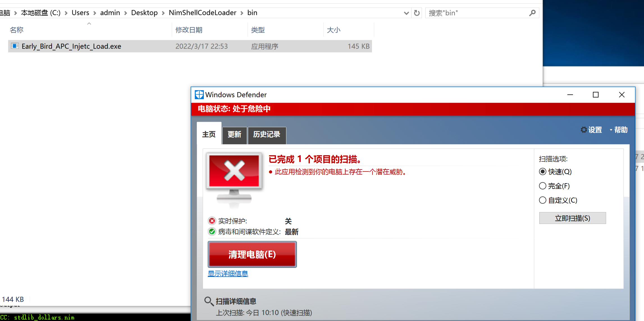Image resolution: width=644 pixels, height=321 pixels.
Task: Click Desktop in the address path
Action: click(144, 13)
